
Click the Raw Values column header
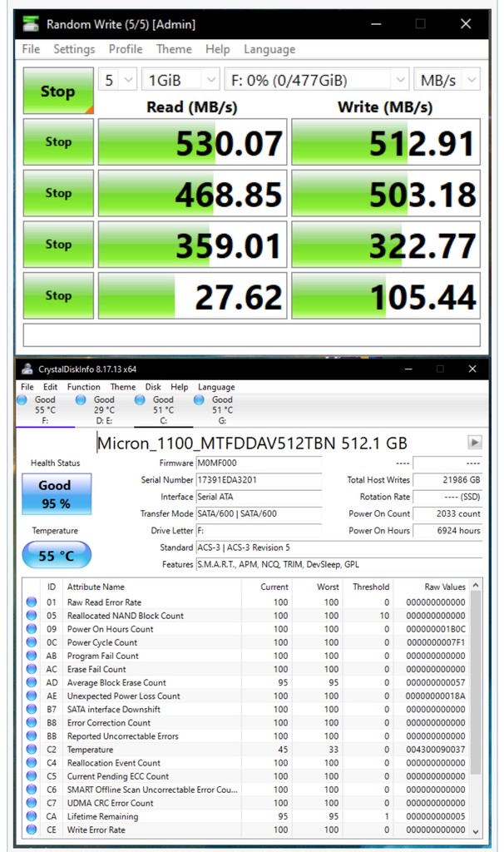click(x=445, y=587)
